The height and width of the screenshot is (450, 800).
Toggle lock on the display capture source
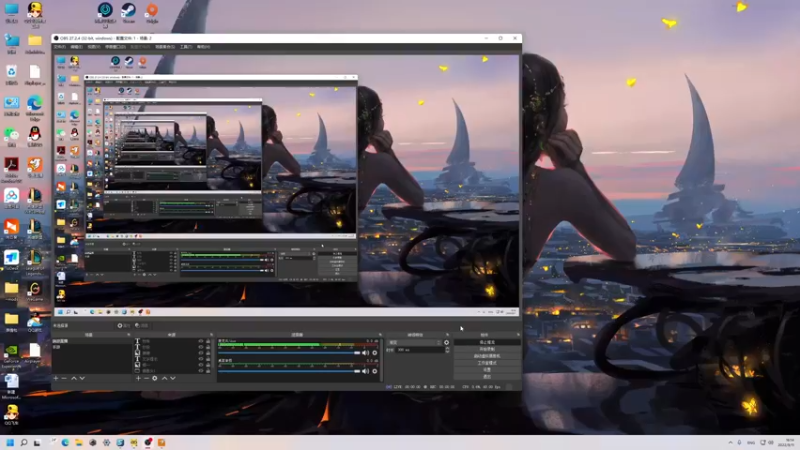208,370
